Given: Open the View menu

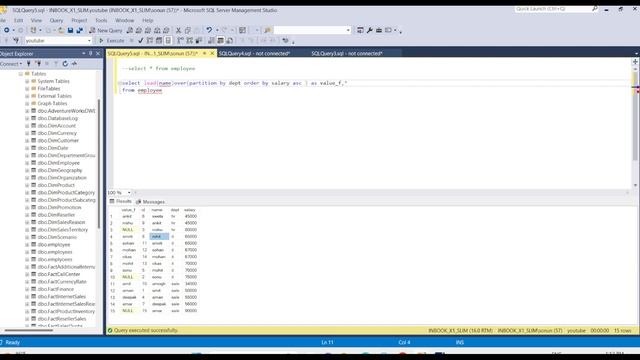Looking at the screenshot, I should click(x=36, y=20).
